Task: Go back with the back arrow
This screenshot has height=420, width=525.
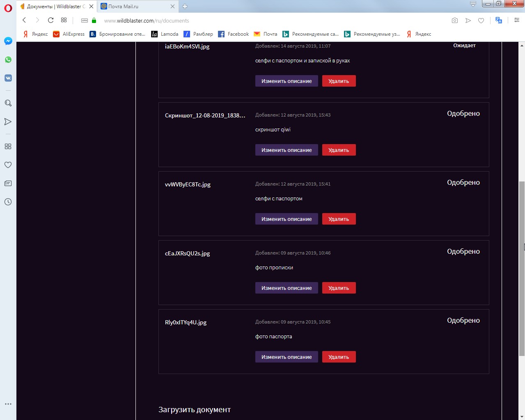Action: pos(24,20)
